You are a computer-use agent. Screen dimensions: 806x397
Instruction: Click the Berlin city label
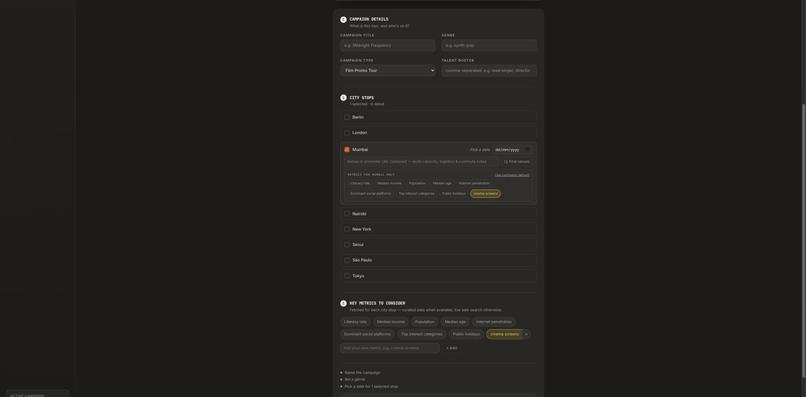[x=358, y=117]
